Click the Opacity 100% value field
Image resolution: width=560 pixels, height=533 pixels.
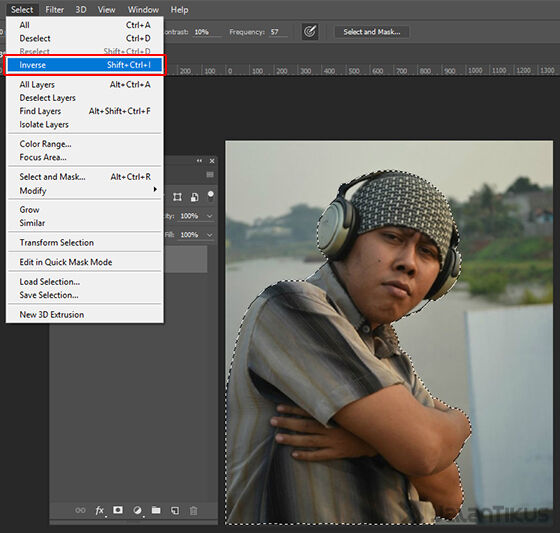click(x=192, y=216)
